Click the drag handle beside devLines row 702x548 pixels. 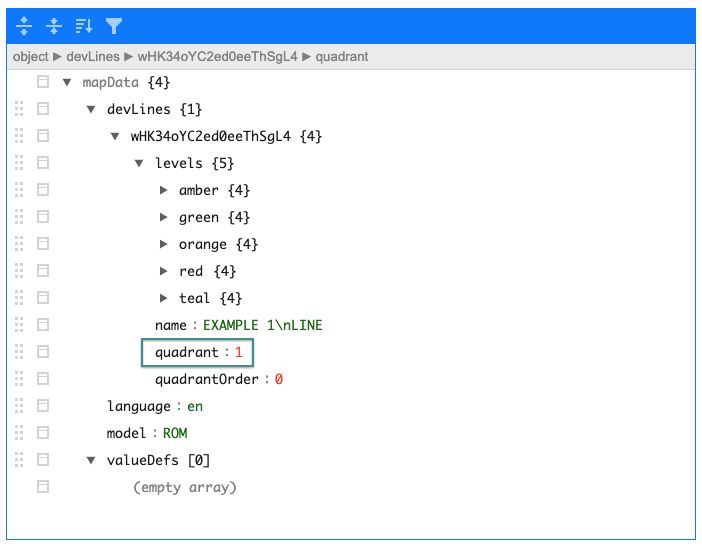point(19,109)
